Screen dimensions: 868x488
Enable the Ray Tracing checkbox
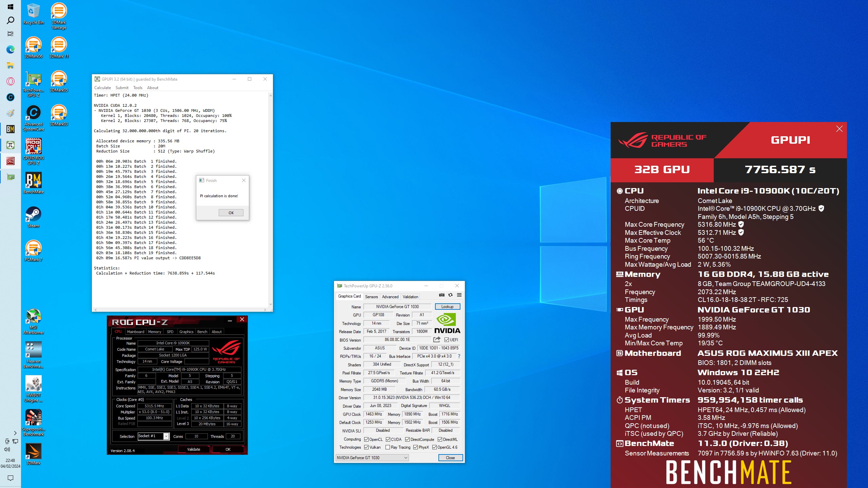[x=388, y=447]
